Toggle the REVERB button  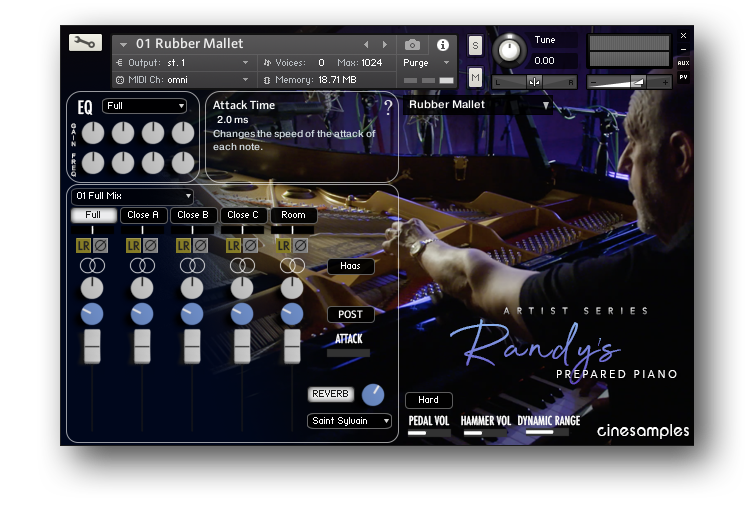pyautogui.click(x=330, y=394)
